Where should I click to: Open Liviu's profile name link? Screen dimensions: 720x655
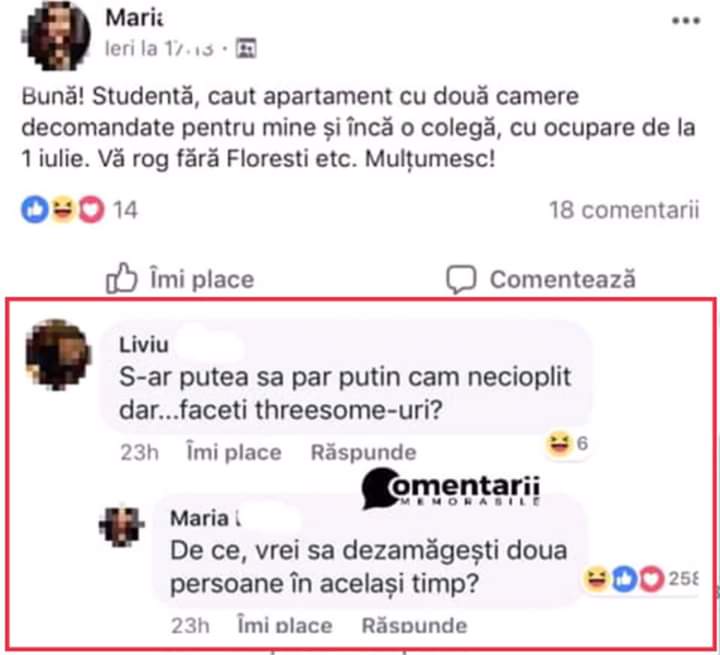(145, 345)
